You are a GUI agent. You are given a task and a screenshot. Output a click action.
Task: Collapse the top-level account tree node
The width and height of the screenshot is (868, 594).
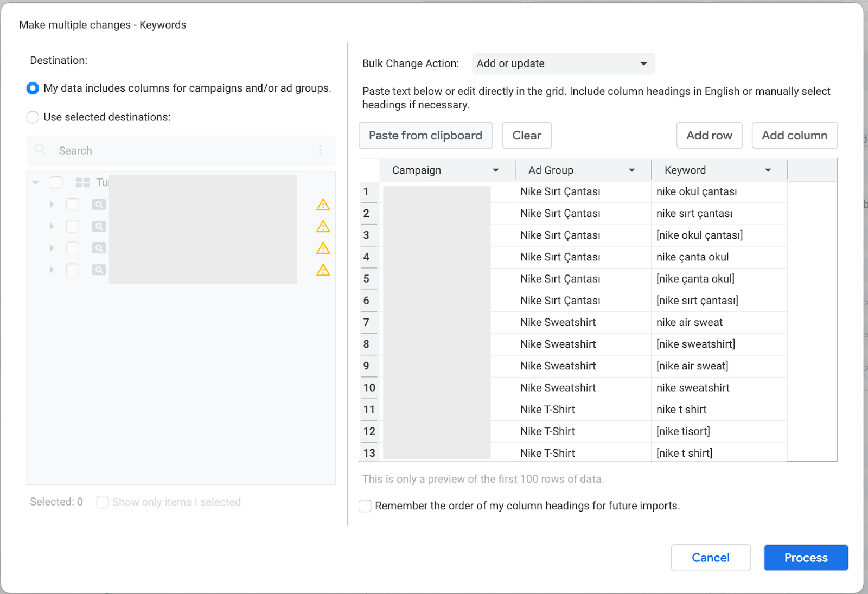point(35,183)
